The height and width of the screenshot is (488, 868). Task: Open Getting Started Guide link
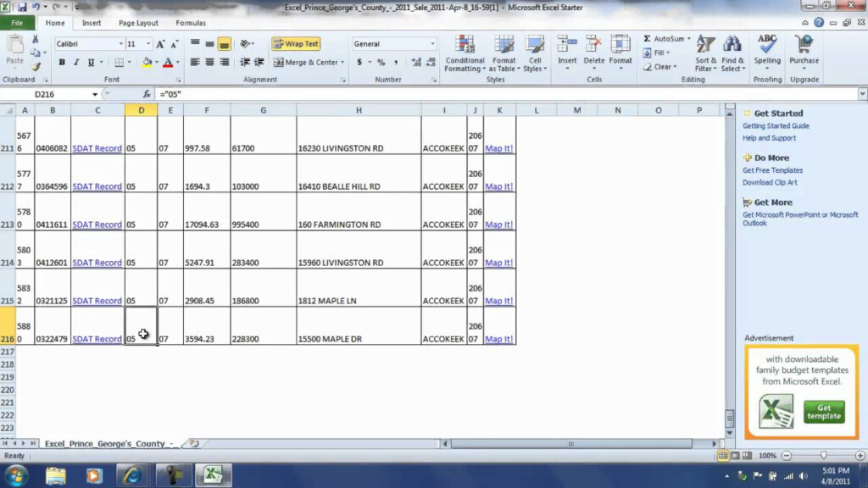tap(776, 126)
